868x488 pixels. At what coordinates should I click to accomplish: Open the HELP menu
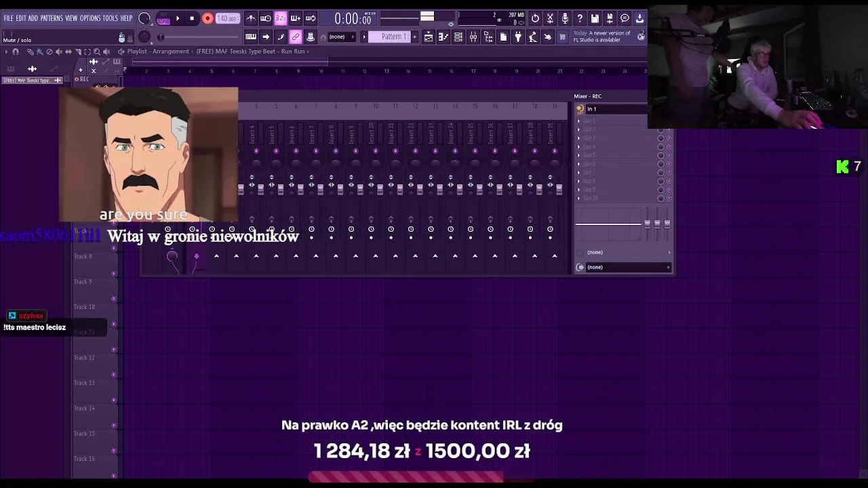tap(127, 18)
